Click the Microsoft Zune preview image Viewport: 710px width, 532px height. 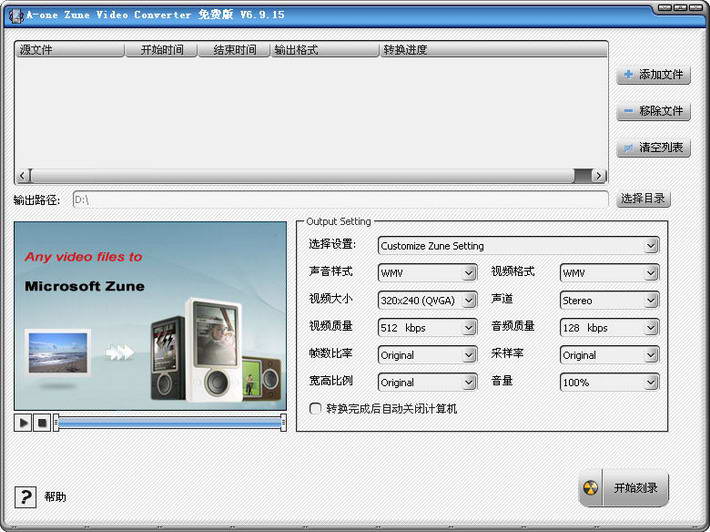coord(150,316)
